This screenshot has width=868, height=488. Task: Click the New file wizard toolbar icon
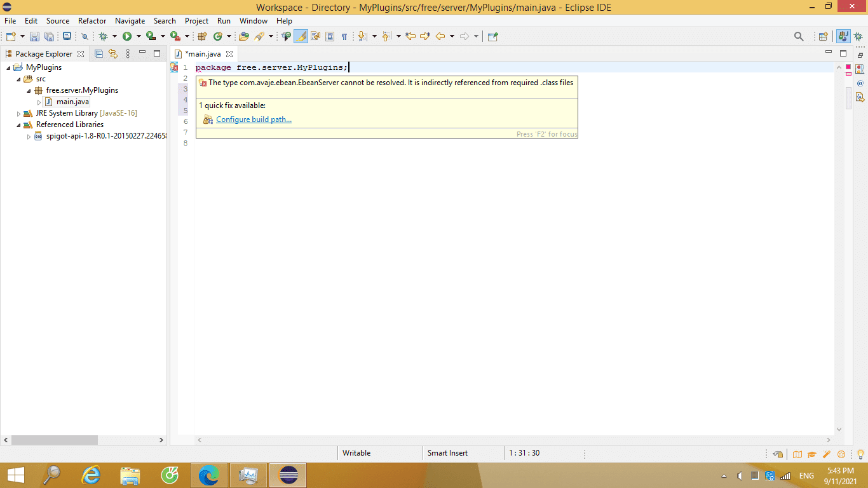click(x=11, y=37)
